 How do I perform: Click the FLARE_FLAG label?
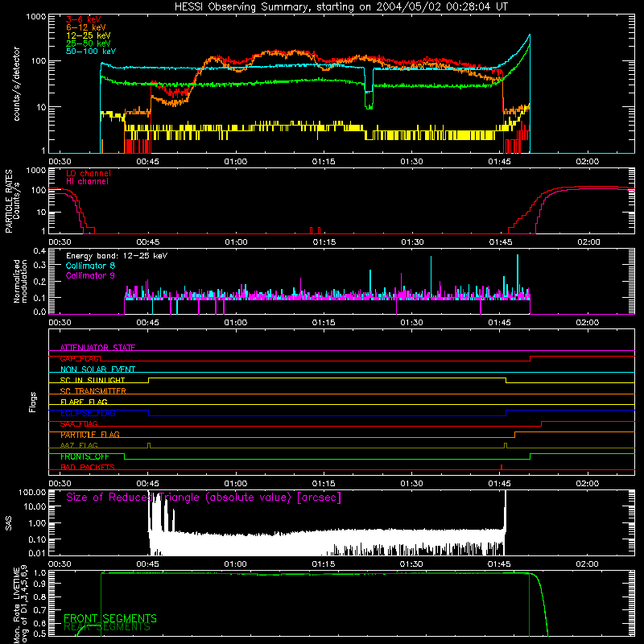(84, 402)
